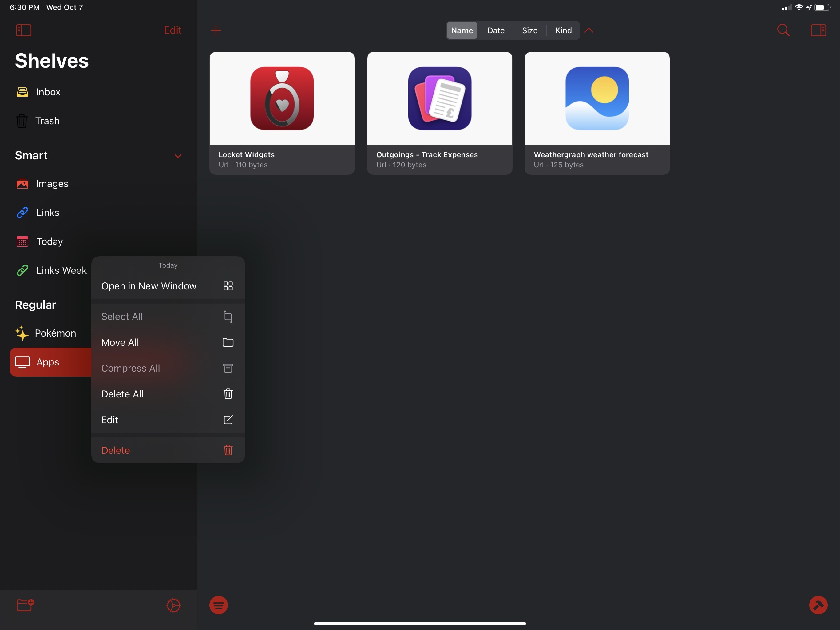Click the blue Links chain icon

point(22,212)
